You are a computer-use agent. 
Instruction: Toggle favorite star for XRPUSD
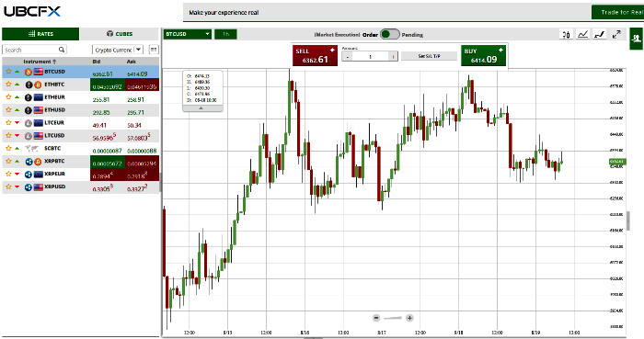pos(8,186)
